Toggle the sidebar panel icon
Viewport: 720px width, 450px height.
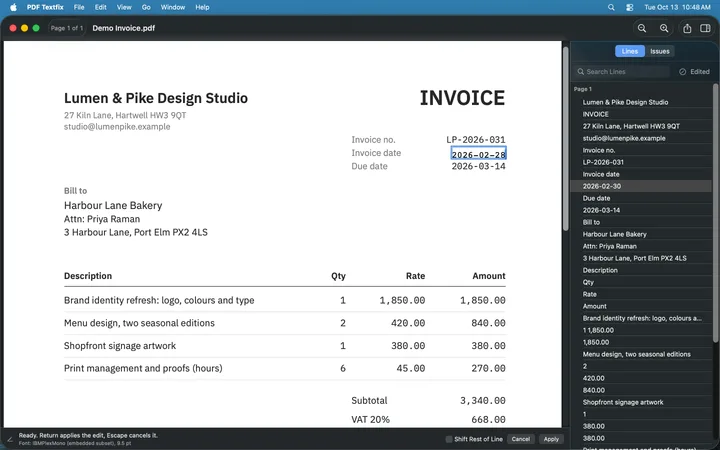point(705,28)
